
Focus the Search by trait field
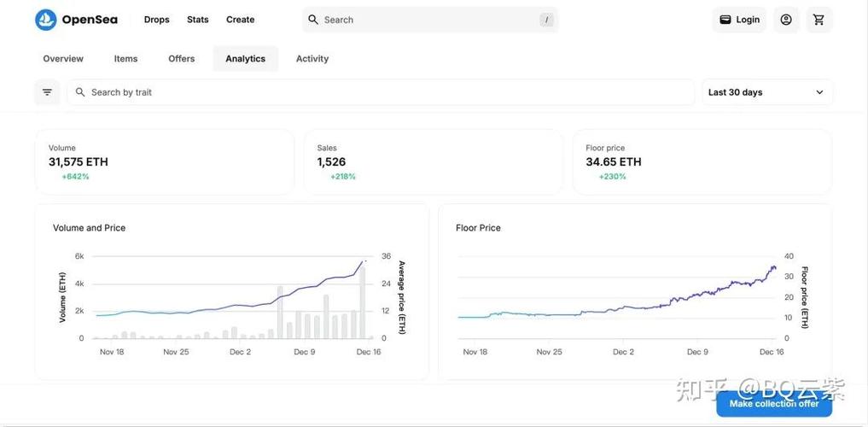(381, 92)
